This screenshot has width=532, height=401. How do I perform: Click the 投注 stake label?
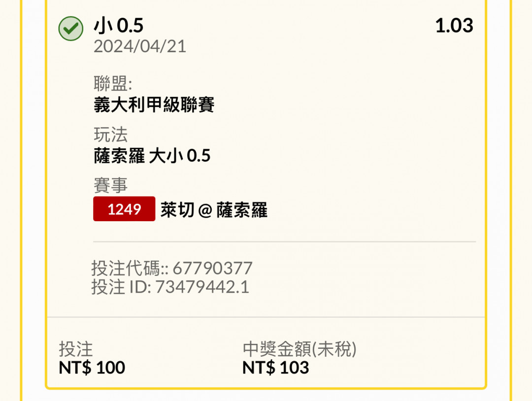click(x=75, y=349)
